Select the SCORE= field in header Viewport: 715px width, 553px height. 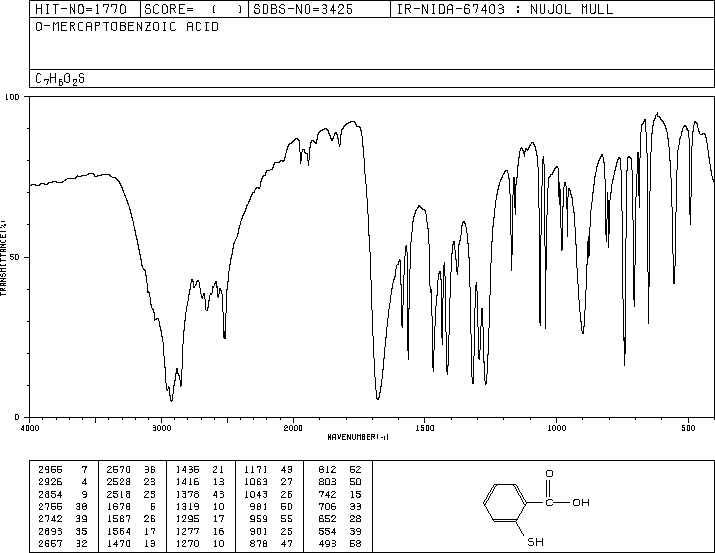click(x=193, y=9)
